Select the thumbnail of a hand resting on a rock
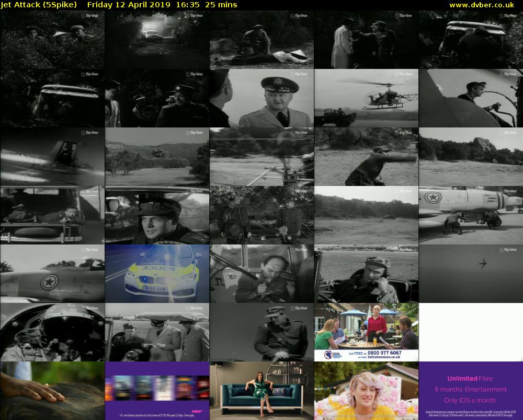This screenshot has height=420, width=523. click(x=52, y=391)
